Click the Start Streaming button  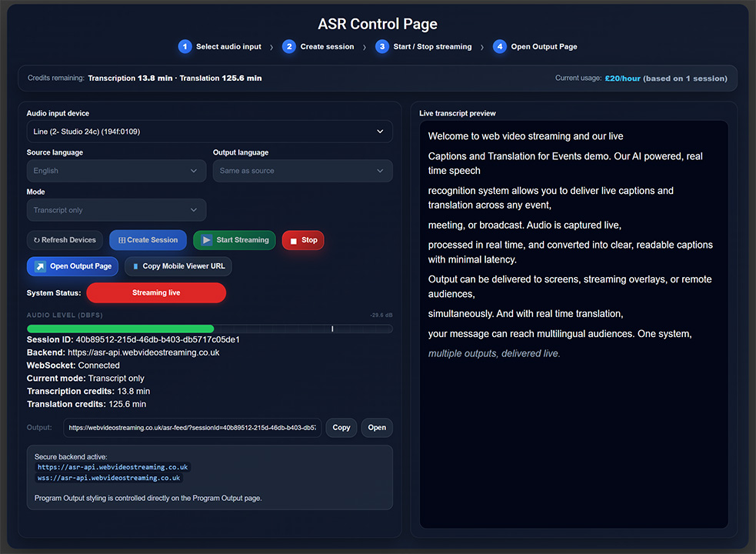(235, 240)
